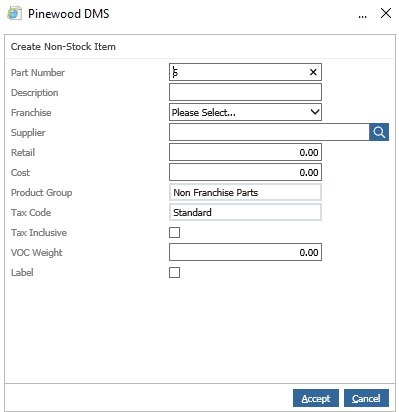399x412 pixels.
Task: Close the Pinewood DMS window
Action: pyautogui.click(x=386, y=13)
